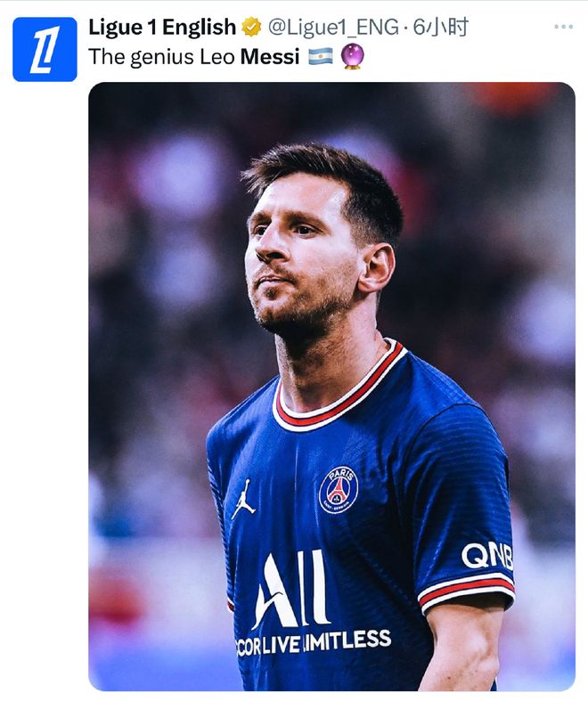Click the Jordan jumpman logo on the shirt
This screenshot has height=701, width=588.
[243, 500]
